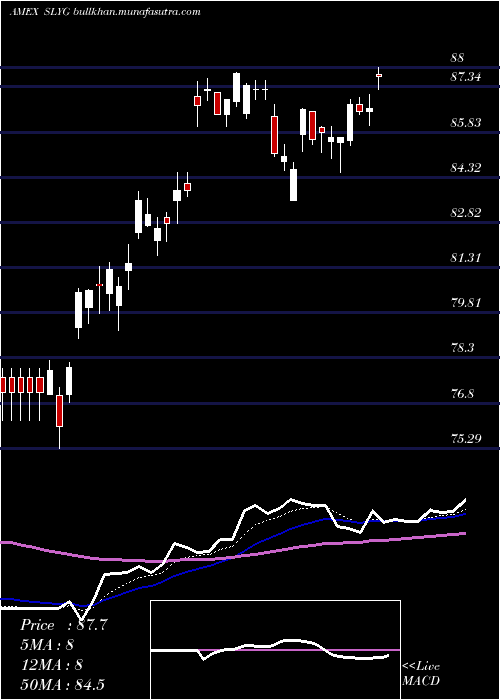Click the 87.34 price axis label
Viewport: 500px width, 700px height.
tap(466, 77)
